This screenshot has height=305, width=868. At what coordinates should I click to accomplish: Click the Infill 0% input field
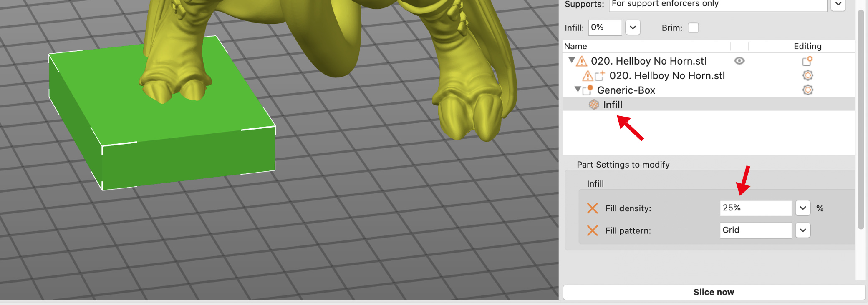(605, 27)
